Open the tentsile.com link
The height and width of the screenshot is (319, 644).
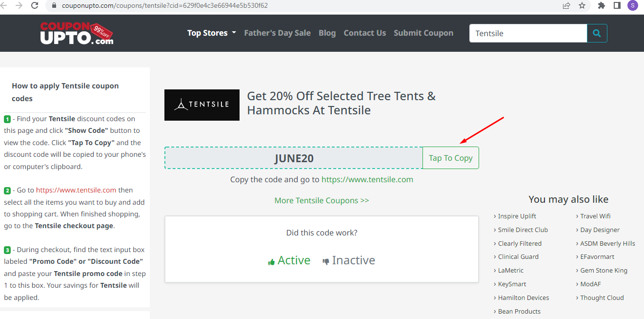coord(367,179)
